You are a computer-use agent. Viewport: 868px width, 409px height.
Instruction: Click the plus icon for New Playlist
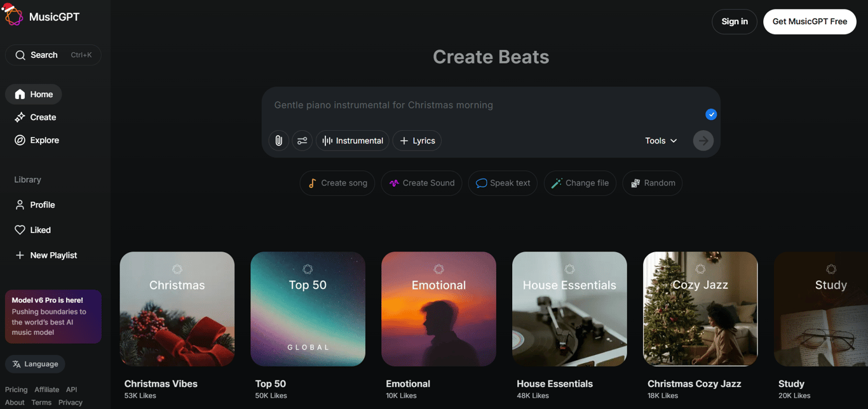pyautogui.click(x=20, y=255)
